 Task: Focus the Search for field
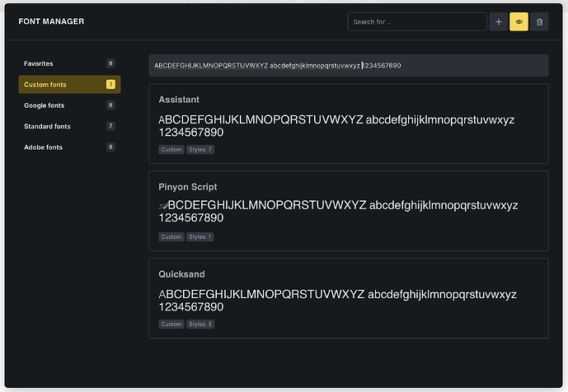pos(417,21)
